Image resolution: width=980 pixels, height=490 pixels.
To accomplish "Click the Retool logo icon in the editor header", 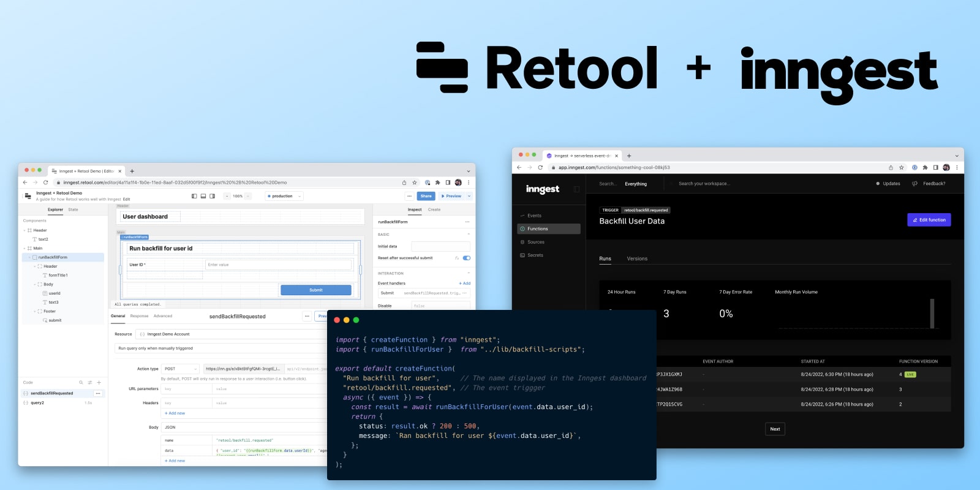I will coord(28,196).
